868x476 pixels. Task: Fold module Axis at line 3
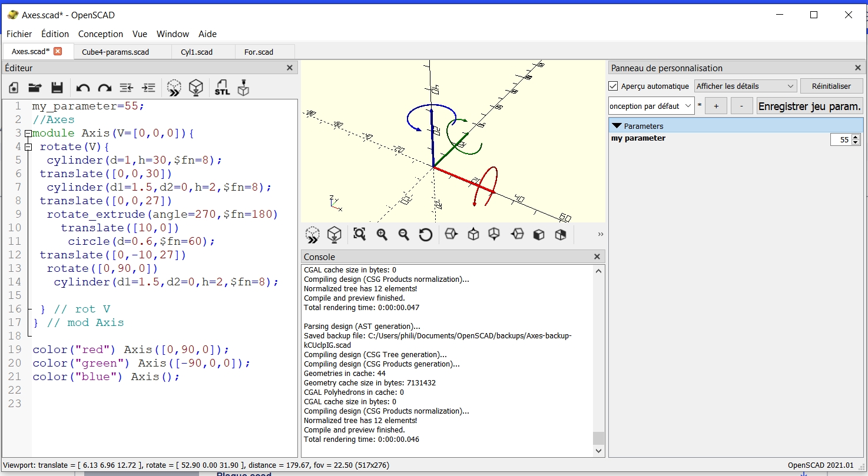[x=28, y=134]
